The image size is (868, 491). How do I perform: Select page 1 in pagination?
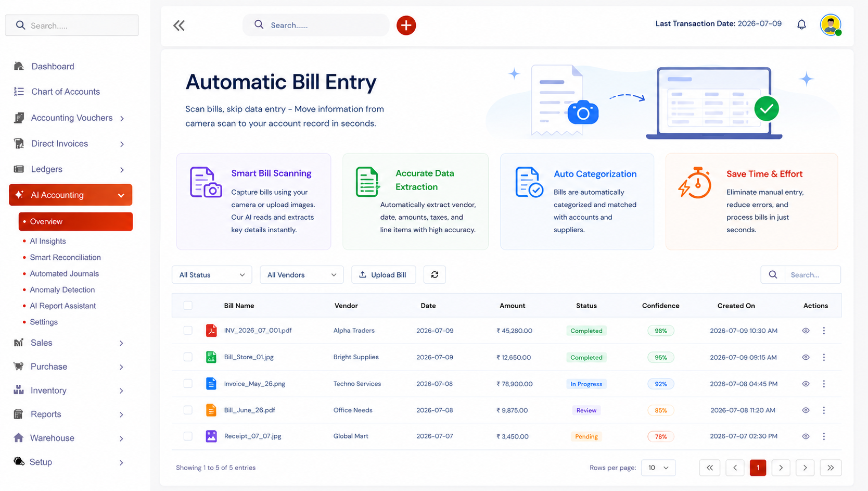click(x=758, y=468)
